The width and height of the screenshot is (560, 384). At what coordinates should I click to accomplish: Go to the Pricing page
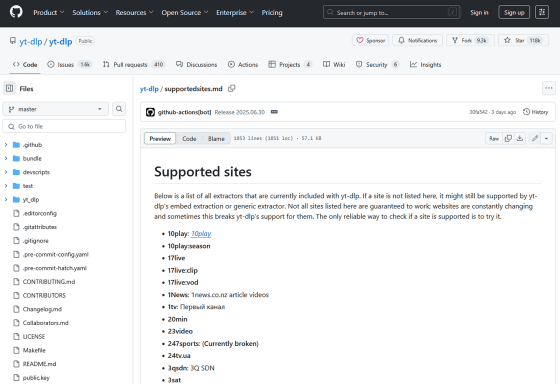click(272, 13)
